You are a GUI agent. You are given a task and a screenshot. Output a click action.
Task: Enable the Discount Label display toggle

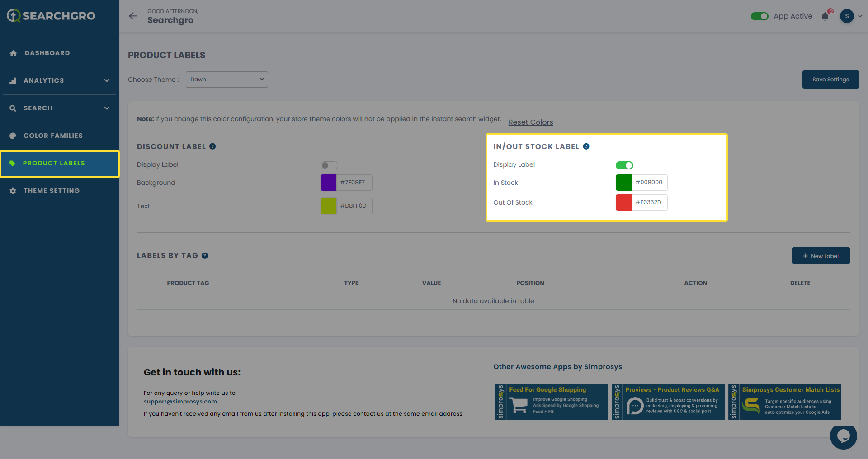[x=329, y=165]
